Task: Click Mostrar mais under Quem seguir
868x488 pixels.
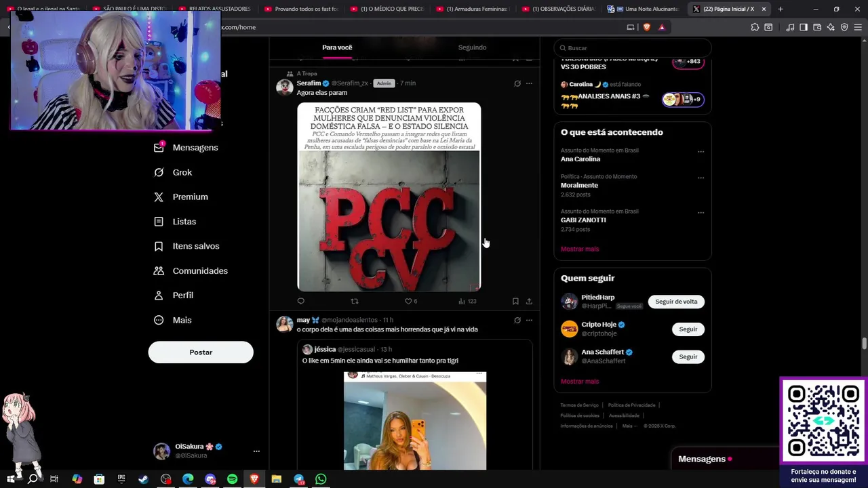Action: 580,382
